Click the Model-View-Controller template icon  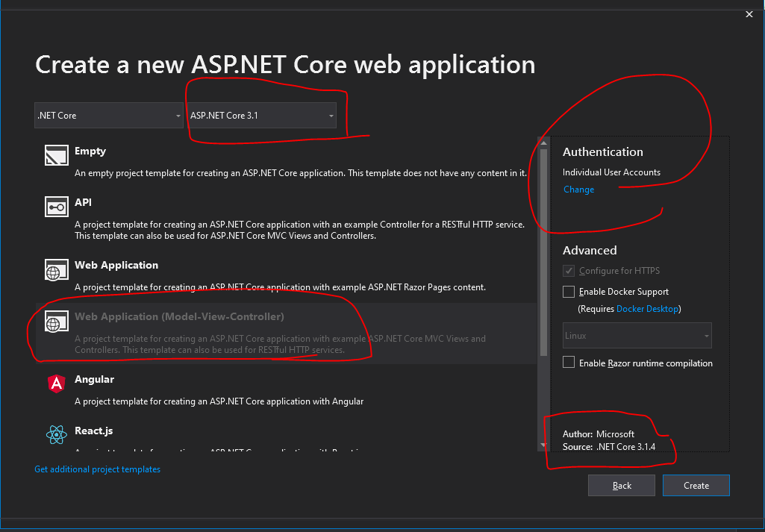57,320
